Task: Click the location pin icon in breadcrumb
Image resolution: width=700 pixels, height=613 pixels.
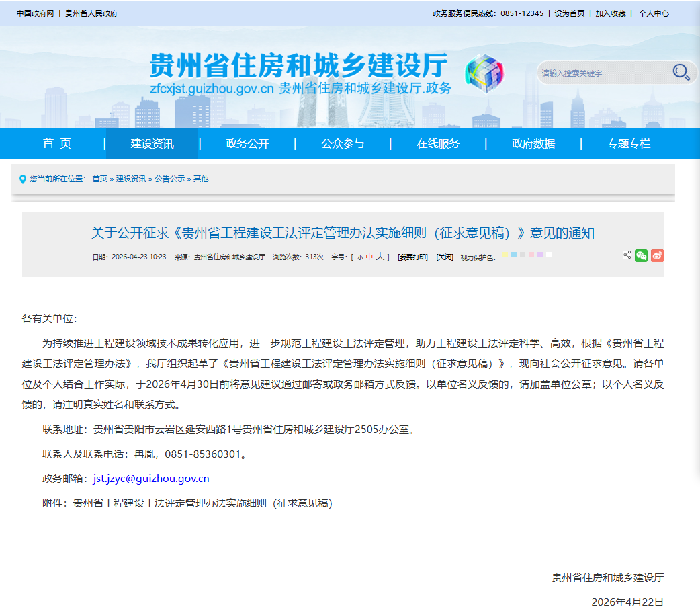Action: click(x=23, y=179)
